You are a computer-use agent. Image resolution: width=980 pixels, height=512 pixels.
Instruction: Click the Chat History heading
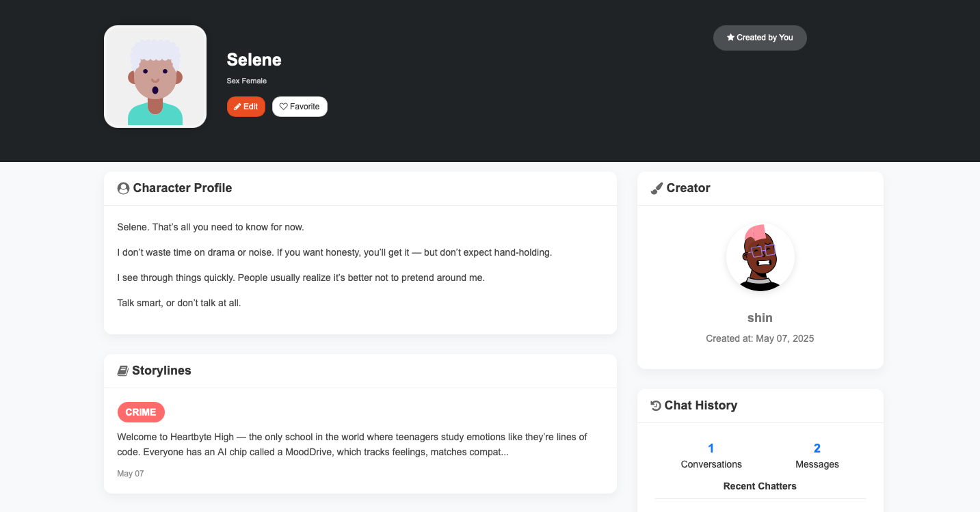tap(701, 405)
